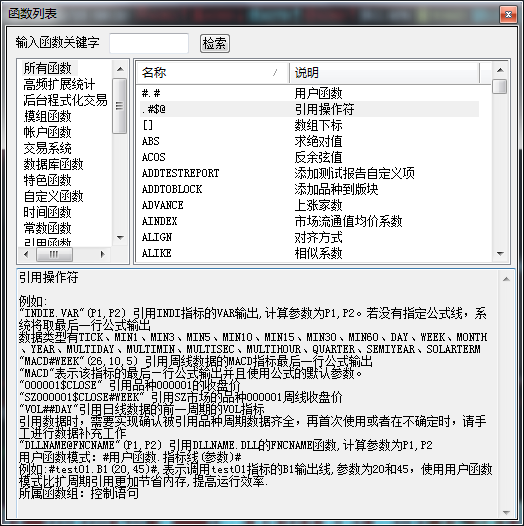This screenshot has height=526, width=524.
Task: Select 后台程式化交易 category
Action: click(65, 100)
